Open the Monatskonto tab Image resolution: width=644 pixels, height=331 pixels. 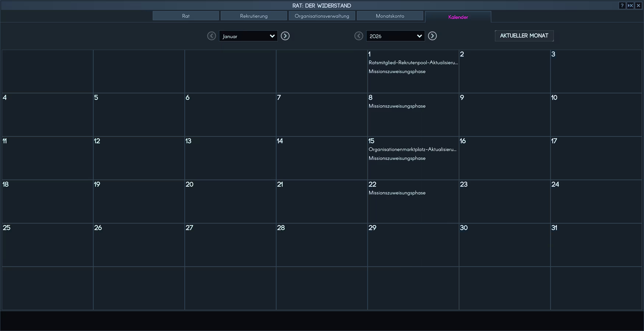[390, 16]
